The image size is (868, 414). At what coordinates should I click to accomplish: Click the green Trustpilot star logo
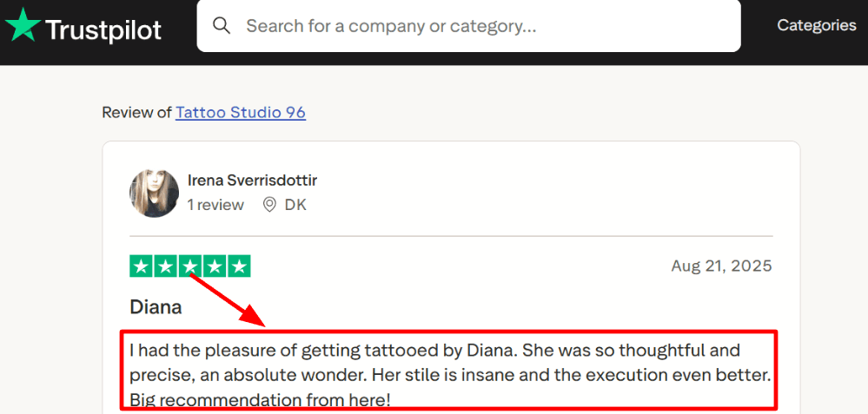23,26
